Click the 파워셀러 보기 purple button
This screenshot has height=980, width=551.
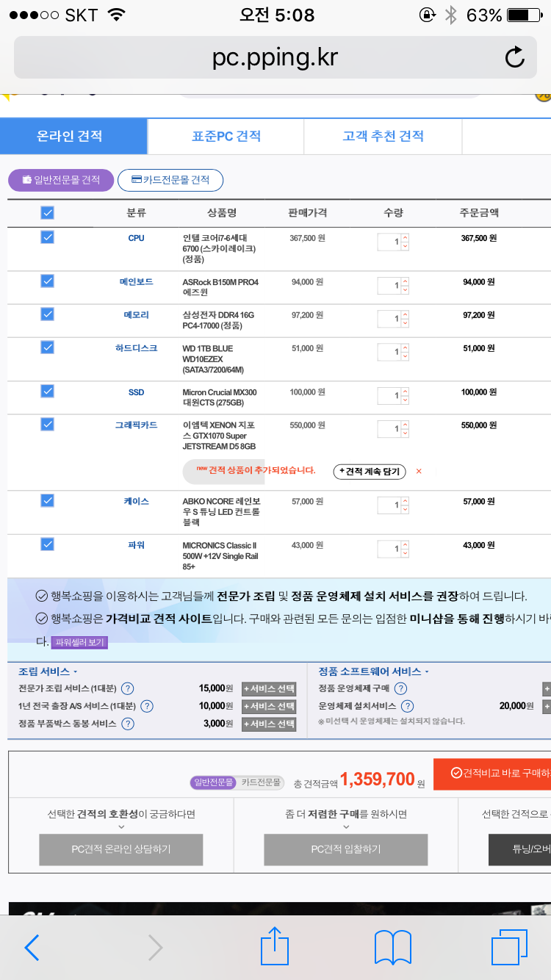(79, 642)
